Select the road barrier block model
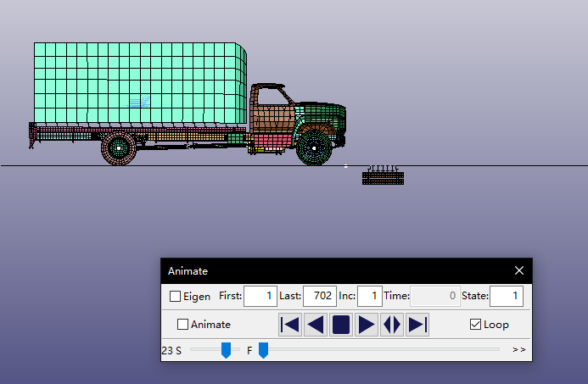Image resolution: width=588 pixels, height=384 pixels. [x=383, y=175]
